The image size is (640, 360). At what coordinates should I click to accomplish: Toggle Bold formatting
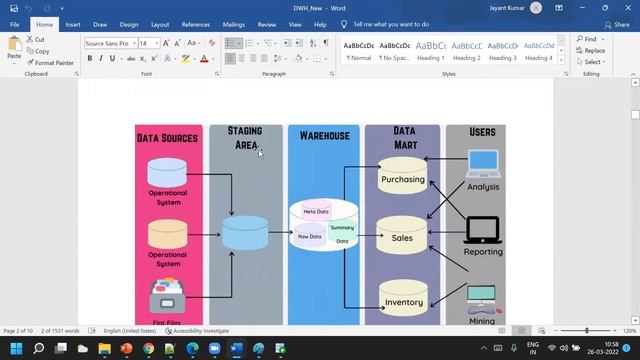tap(90, 59)
